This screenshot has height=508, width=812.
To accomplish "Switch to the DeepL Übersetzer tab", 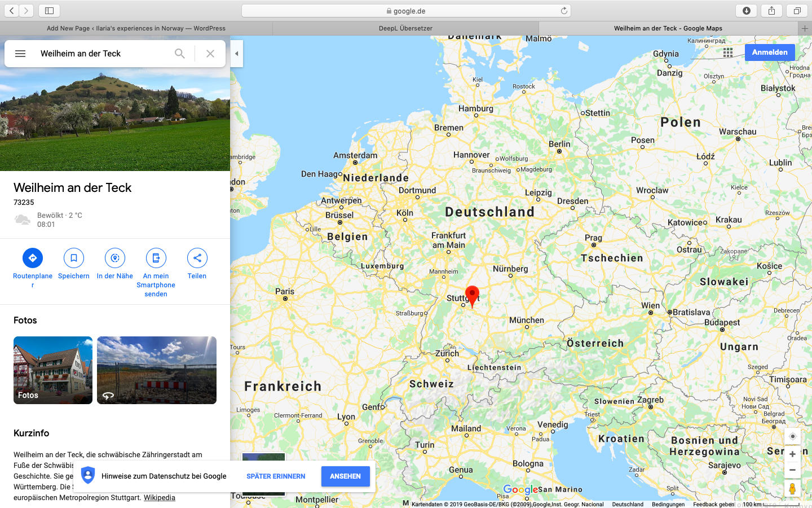I will [405, 28].
